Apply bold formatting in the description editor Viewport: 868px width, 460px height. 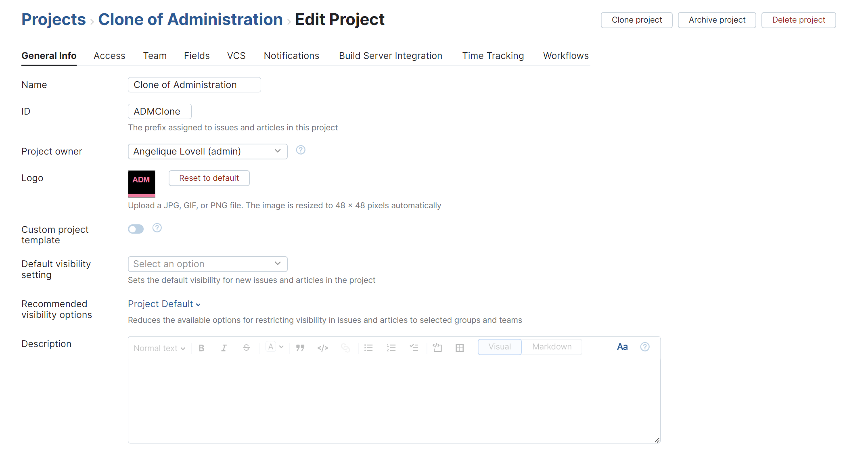[201, 347]
